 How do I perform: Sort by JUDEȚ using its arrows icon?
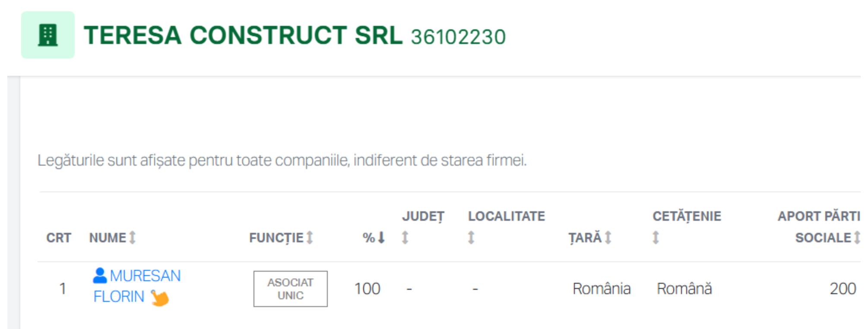point(405,238)
